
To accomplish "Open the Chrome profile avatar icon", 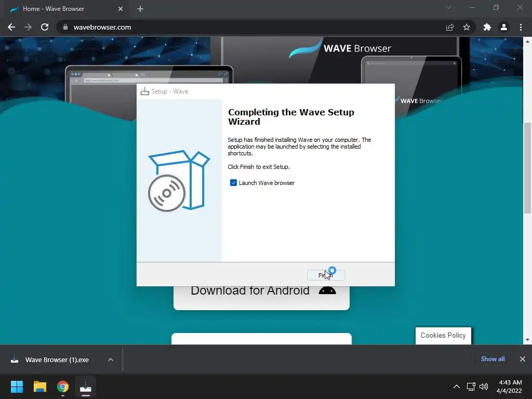I will (504, 27).
